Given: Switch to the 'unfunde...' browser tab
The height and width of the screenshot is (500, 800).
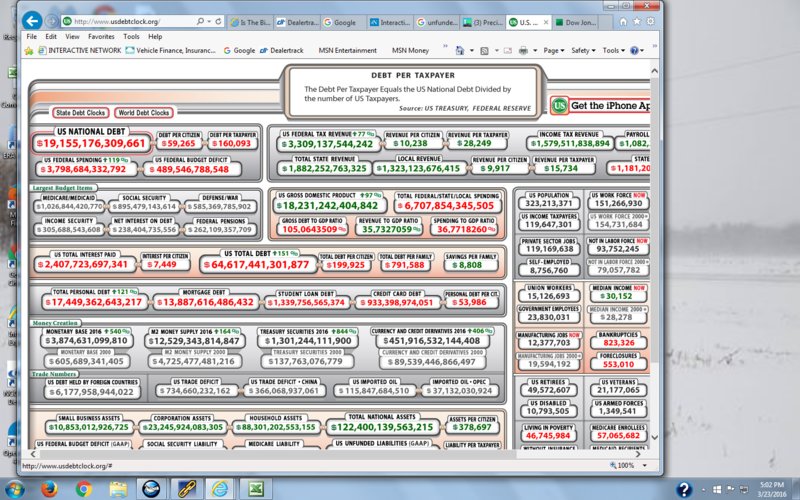Looking at the screenshot, I should point(437,22).
